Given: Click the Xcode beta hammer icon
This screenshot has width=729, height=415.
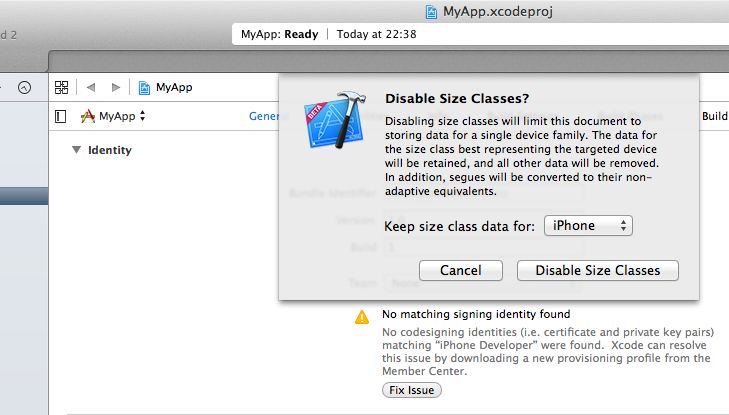Looking at the screenshot, I should tap(335, 120).
